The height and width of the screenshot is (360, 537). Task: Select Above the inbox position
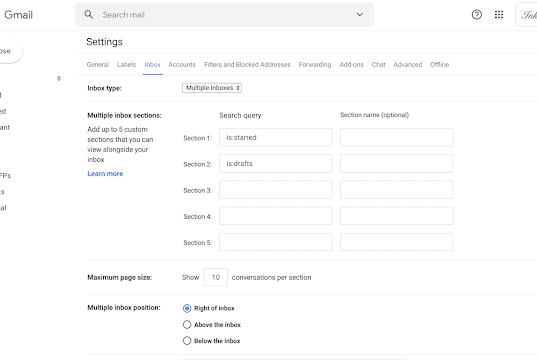click(x=187, y=324)
